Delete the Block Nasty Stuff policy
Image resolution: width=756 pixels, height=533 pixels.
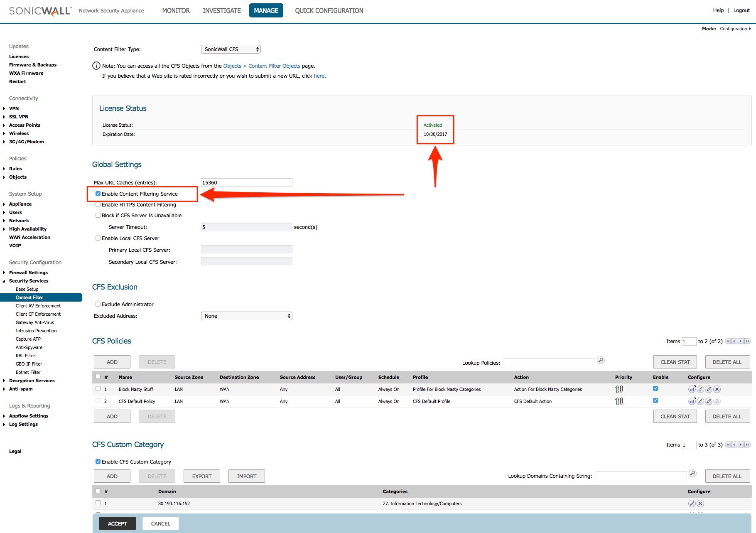717,389
